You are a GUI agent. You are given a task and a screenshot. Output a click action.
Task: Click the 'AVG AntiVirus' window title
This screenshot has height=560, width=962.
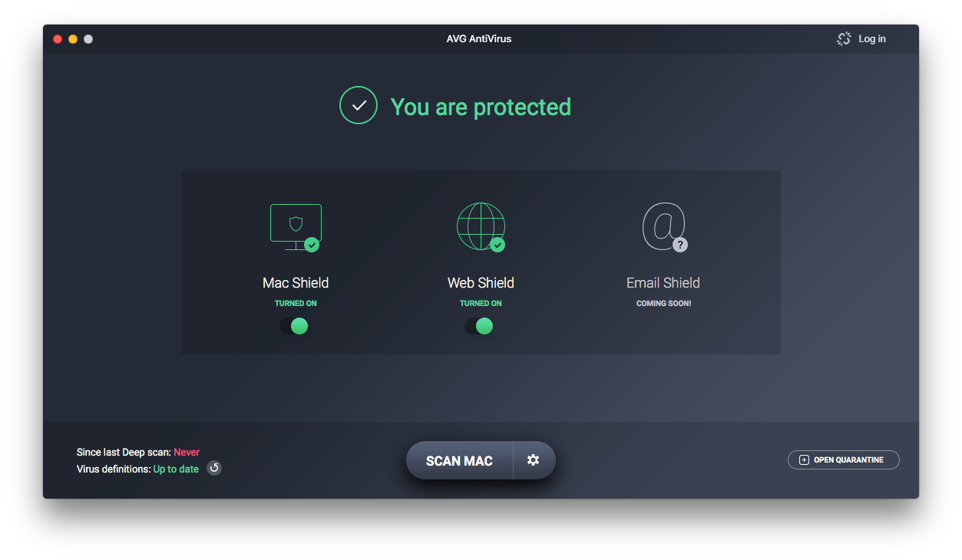point(479,39)
